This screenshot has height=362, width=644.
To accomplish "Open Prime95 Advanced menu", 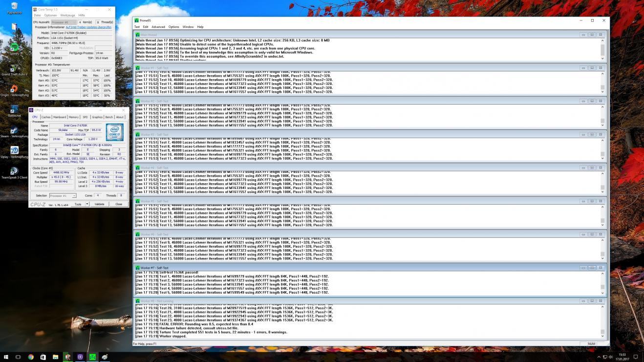I will [x=158, y=27].
